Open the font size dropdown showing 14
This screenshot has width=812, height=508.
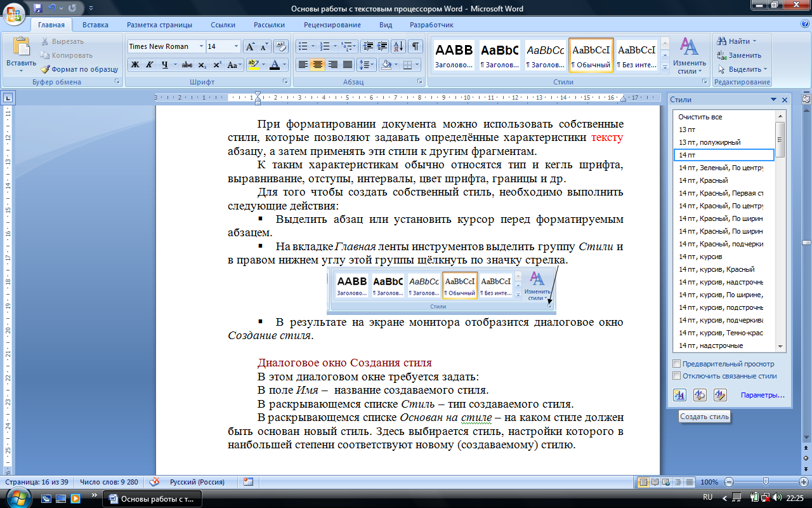click(x=237, y=46)
